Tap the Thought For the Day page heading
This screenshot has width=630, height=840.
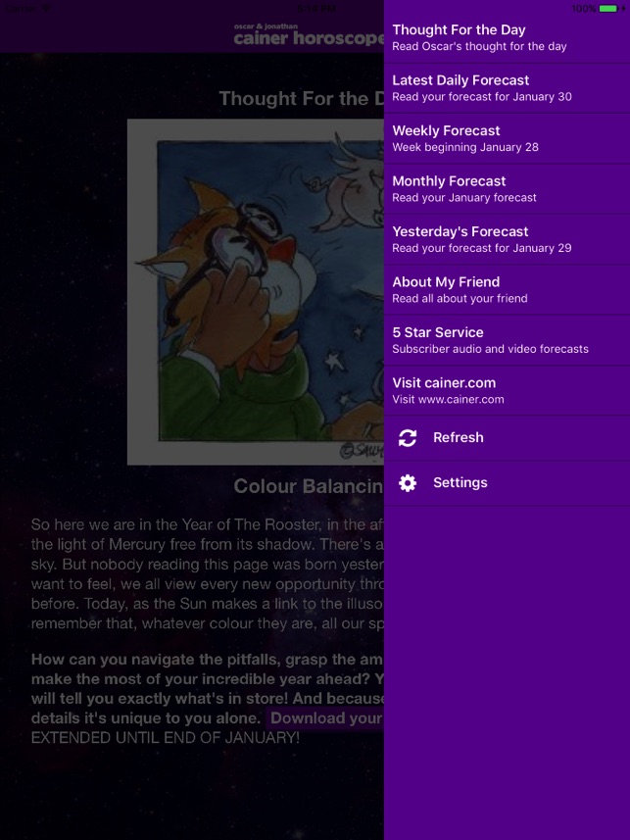coord(302,99)
